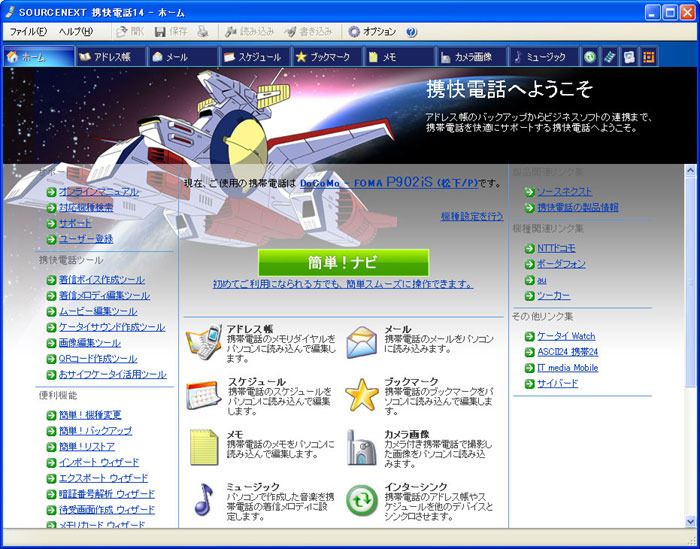Click the 書き込み write toolbar button

click(308, 32)
